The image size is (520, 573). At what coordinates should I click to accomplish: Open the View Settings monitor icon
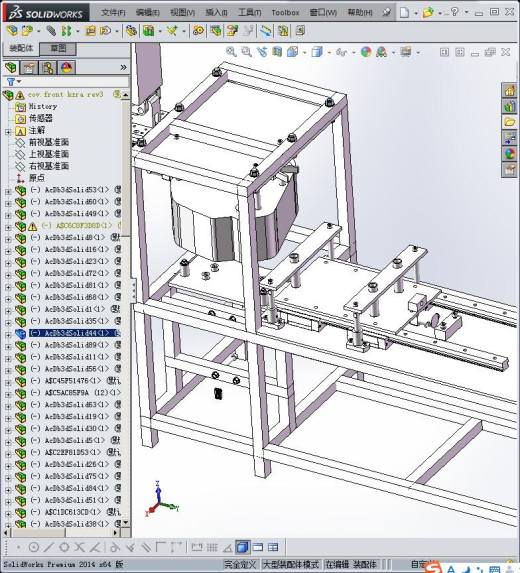tap(406, 52)
